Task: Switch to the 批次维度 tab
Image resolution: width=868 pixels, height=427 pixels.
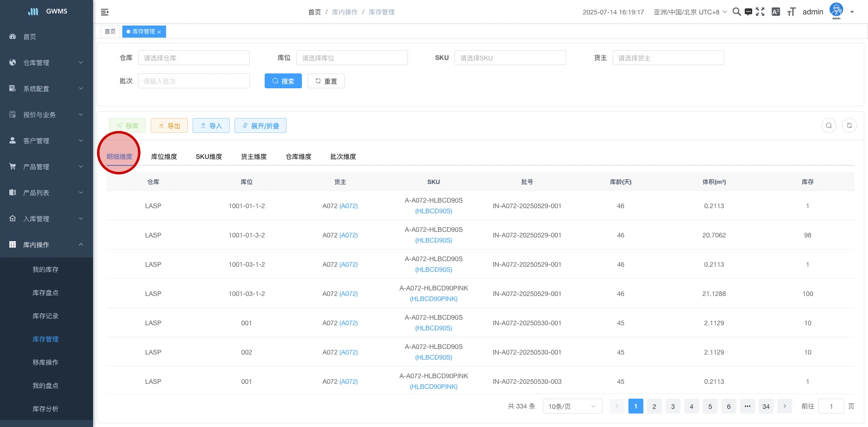Action: (343, 157)
